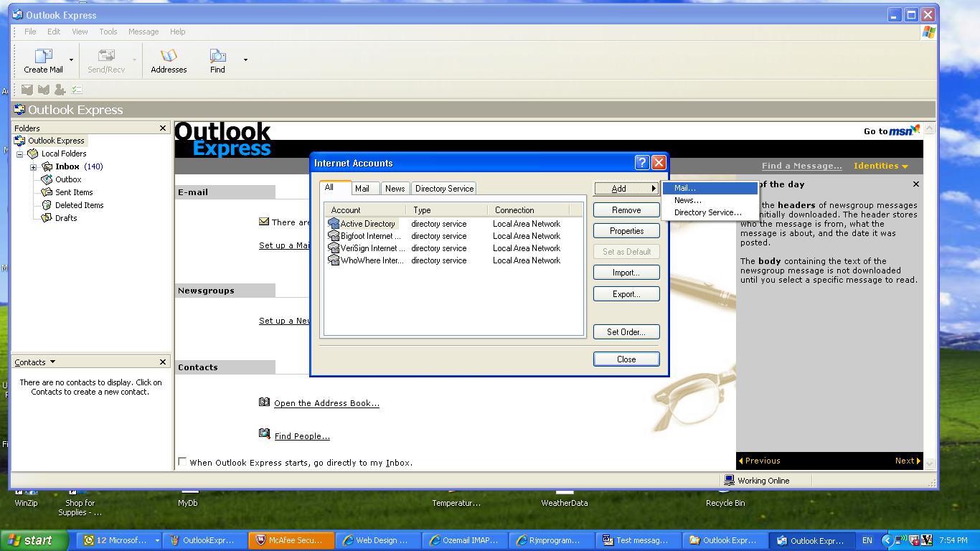980x551 pixels.
Task: Click the Find toolbar icon
Action: coord(217,57)
